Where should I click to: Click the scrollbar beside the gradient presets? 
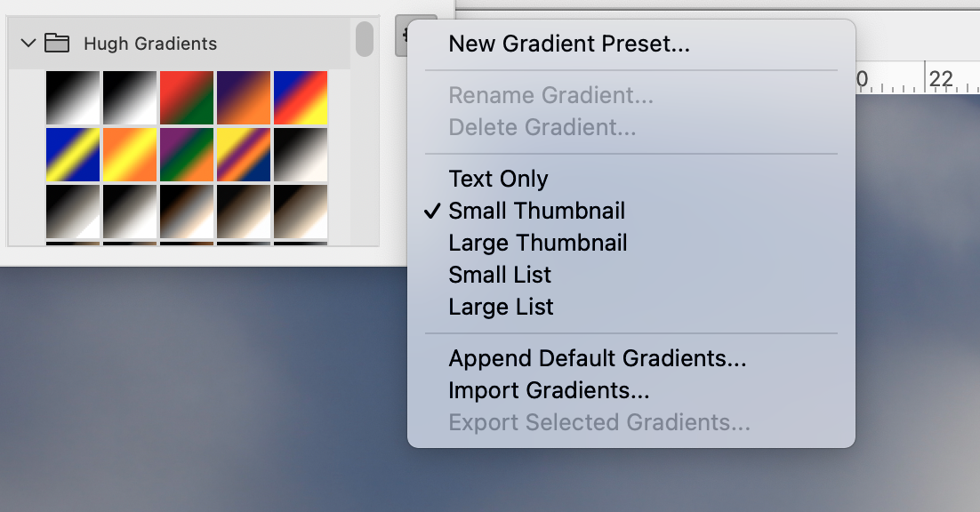coord(364,37)
